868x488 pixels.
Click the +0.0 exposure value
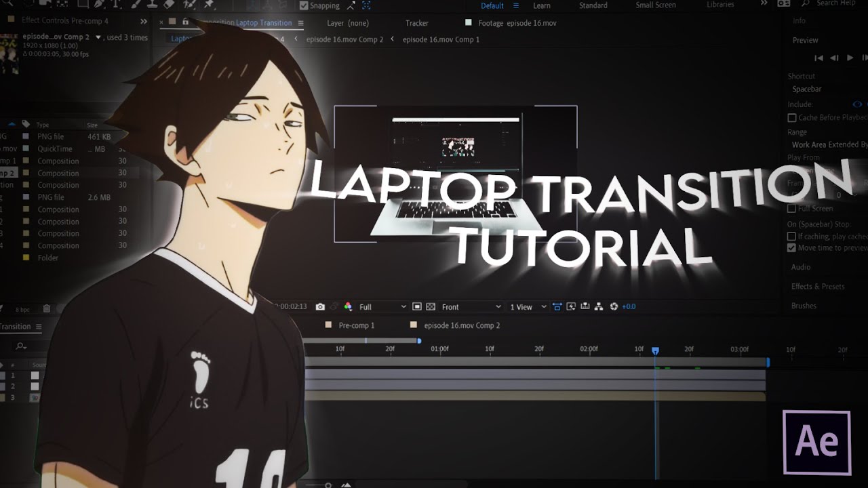(x=629, y=307)
